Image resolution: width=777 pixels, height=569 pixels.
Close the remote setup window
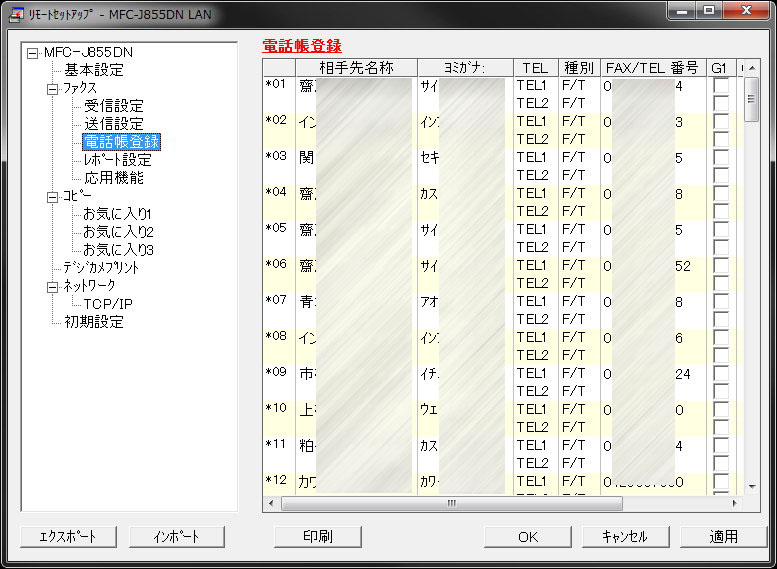(746, 10)
